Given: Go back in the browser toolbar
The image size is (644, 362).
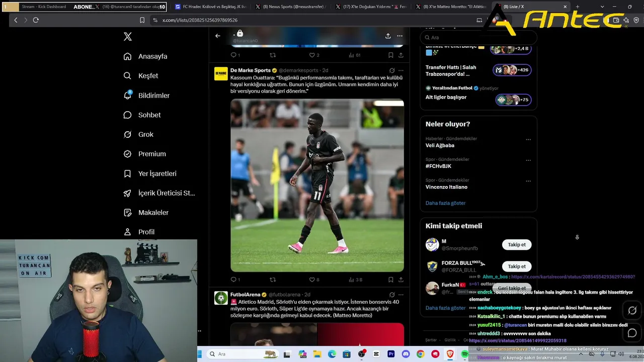Looking at the screenshot, I should (16, 20).
